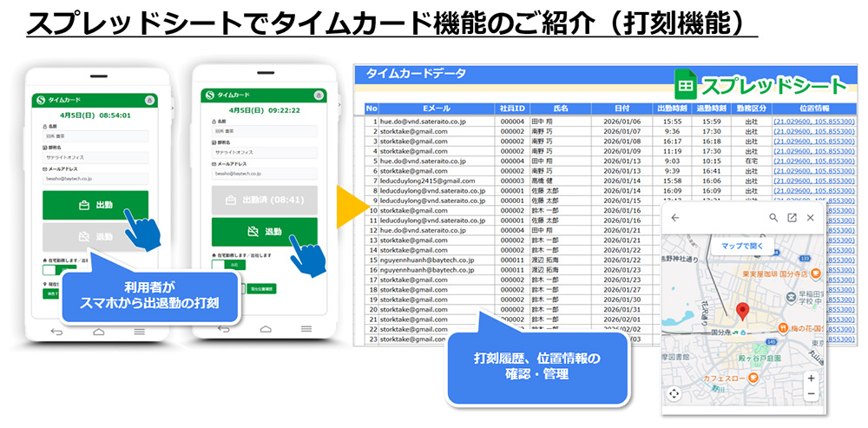Click email leducduylong2415@gmail.com in row 7
The image size is (868, 428).
pos(427,181)
